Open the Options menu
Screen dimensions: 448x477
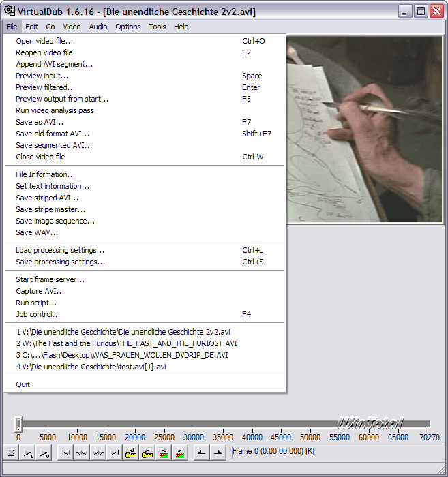pos(128,27)
